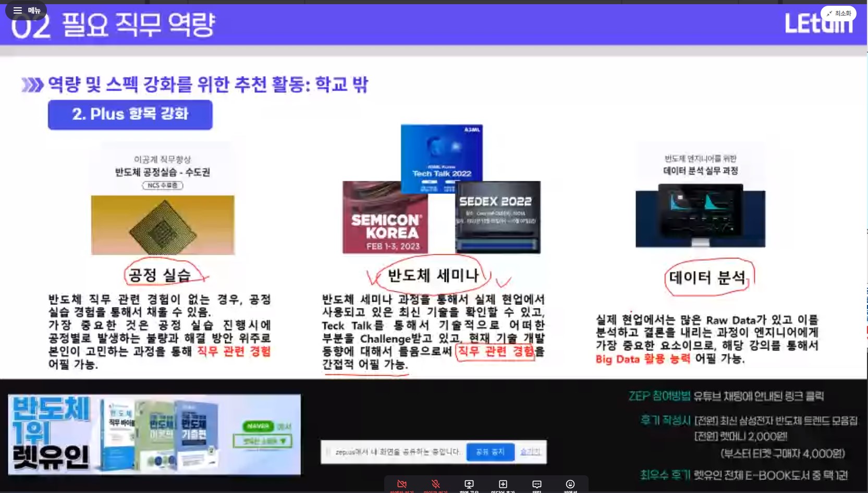Turn on the camera in the toolbar
868x493 pixels.
coord(401,485)
